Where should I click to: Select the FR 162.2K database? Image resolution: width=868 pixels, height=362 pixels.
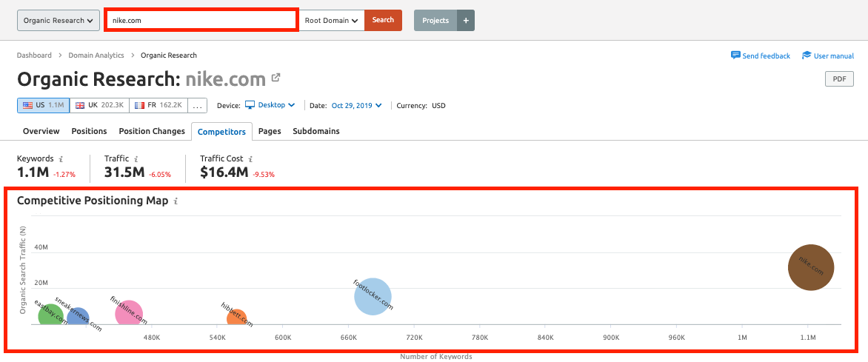coord(158,105)
